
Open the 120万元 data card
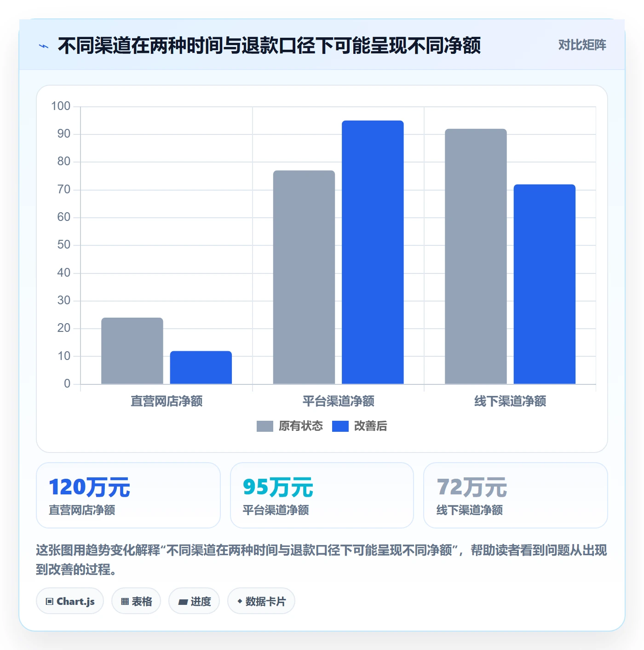click(128, 495)
